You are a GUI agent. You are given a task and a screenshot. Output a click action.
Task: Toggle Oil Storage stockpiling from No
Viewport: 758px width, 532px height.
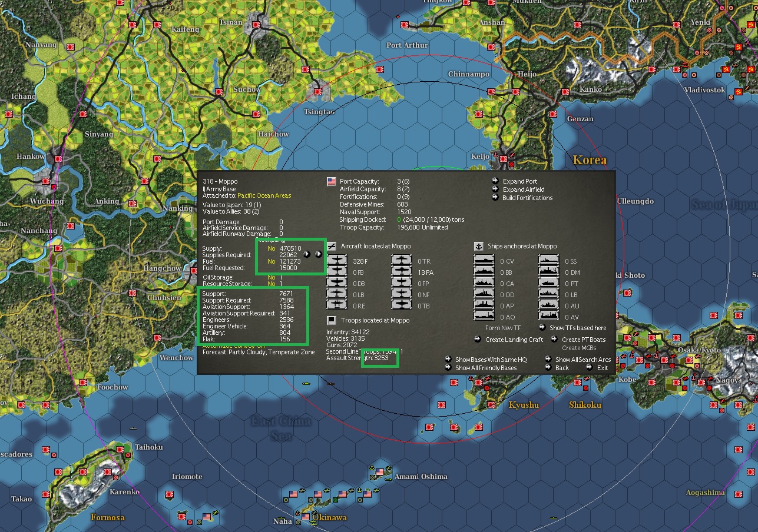[272, 278]
